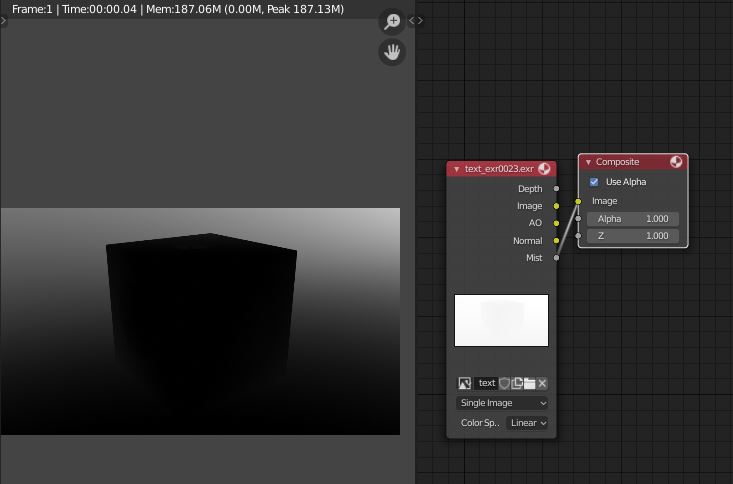Toggle preview icon on text_exr0023.exr node header
The height and width of the screenshot is (484, 733).
pos(544,169)
